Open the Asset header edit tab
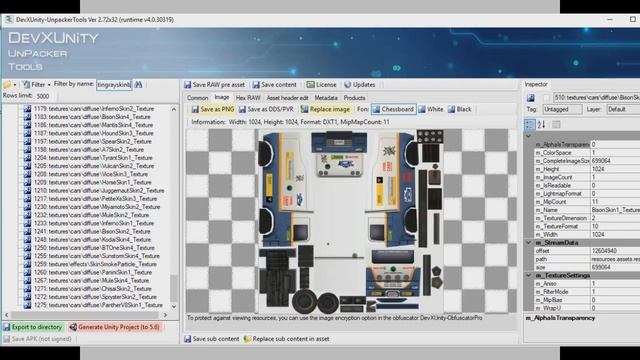Screen dimensions: 640x360 point(287,98)
